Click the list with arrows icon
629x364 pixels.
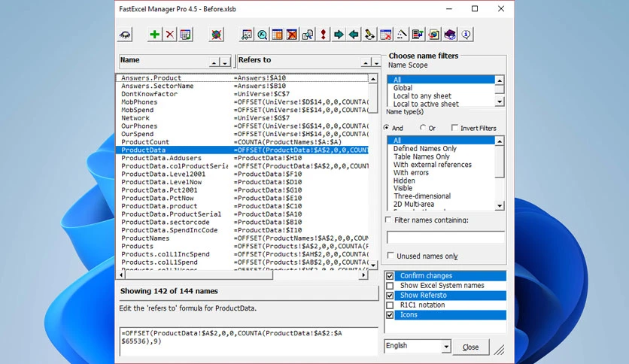click(418, 35)
